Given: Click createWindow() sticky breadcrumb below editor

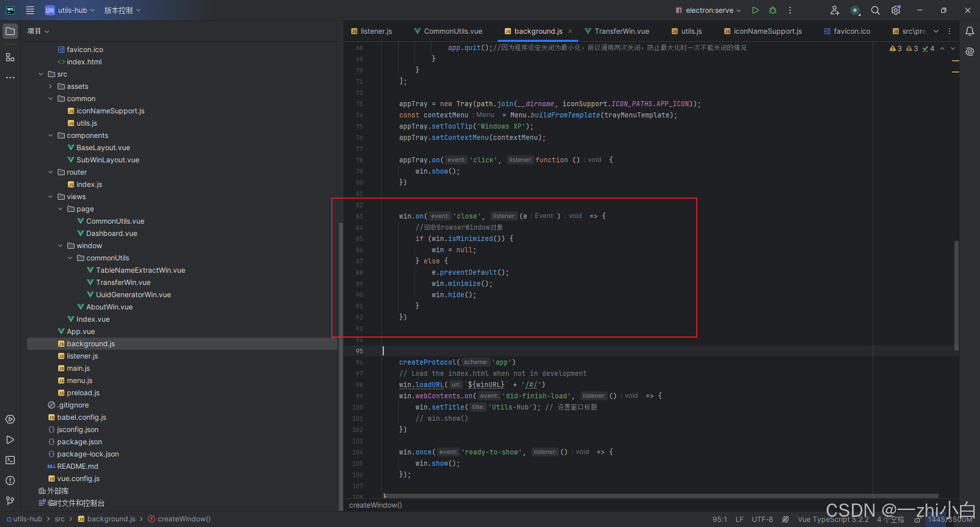Looking at the screenshot, I should click(x=376, y=506).
